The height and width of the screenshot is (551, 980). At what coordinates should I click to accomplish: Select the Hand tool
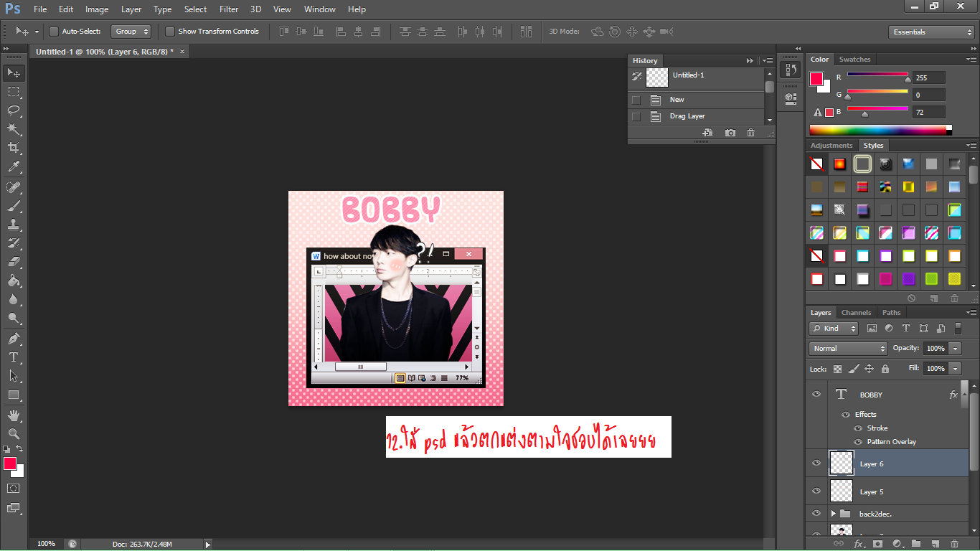coord(14,415)
